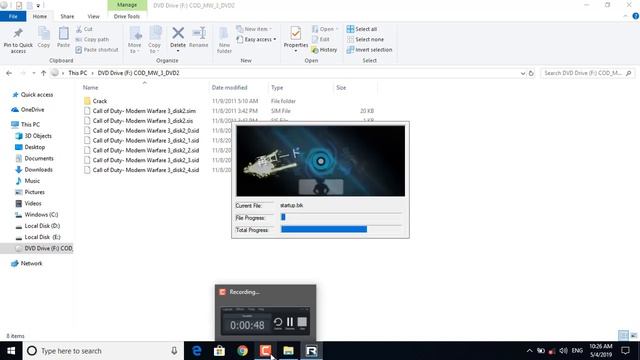The width and height of the screenshot is (640, 360).
Task: Pause the screen recording
Action: click(290, 322)
